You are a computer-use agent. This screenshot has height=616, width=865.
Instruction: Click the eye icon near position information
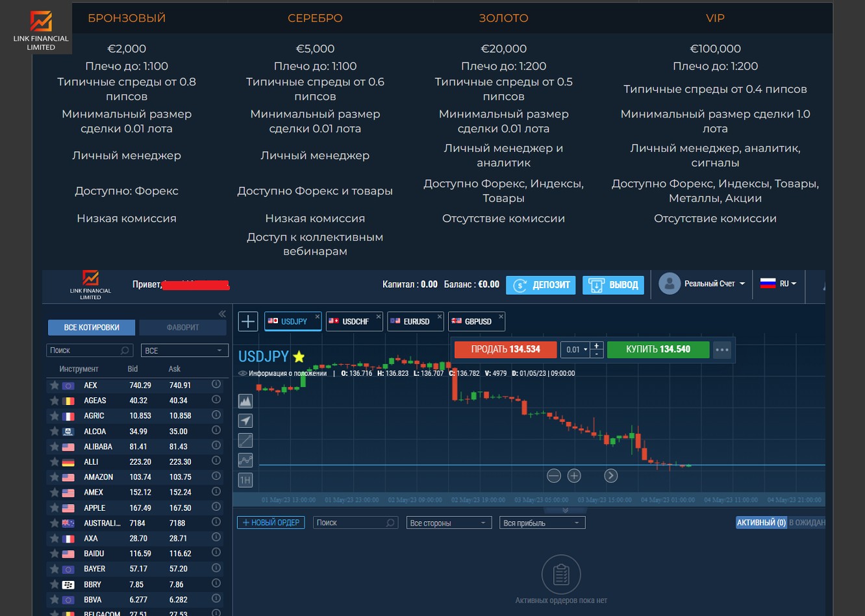[243, 373]
